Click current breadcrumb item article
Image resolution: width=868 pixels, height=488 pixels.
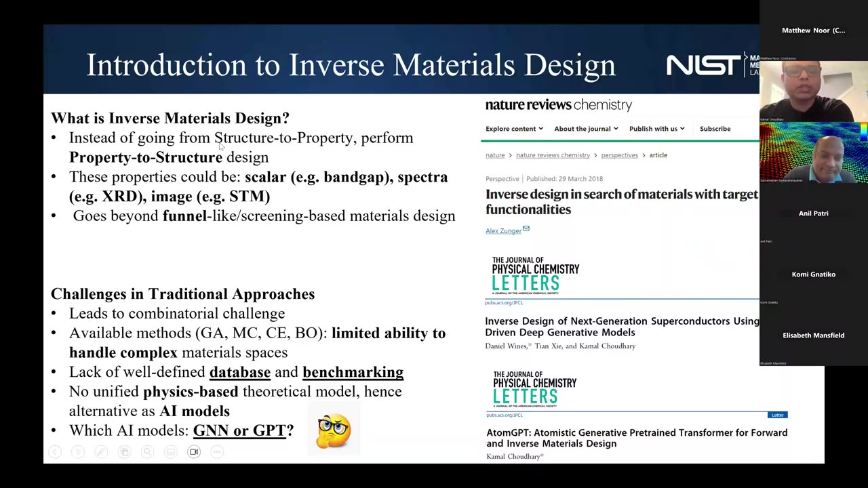pos(658,155)
